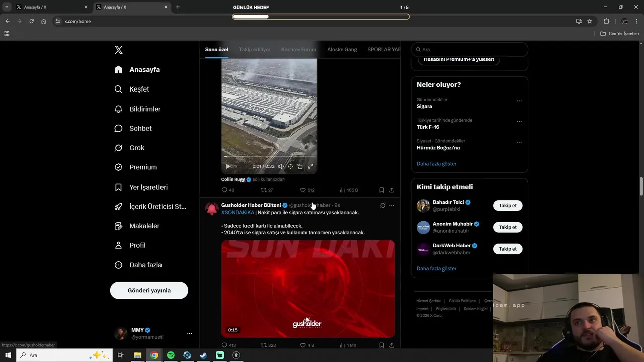The image size is (644, 362).
Task: Bookmark the Collin Rugg post
Action: click(x=381, y=190)
